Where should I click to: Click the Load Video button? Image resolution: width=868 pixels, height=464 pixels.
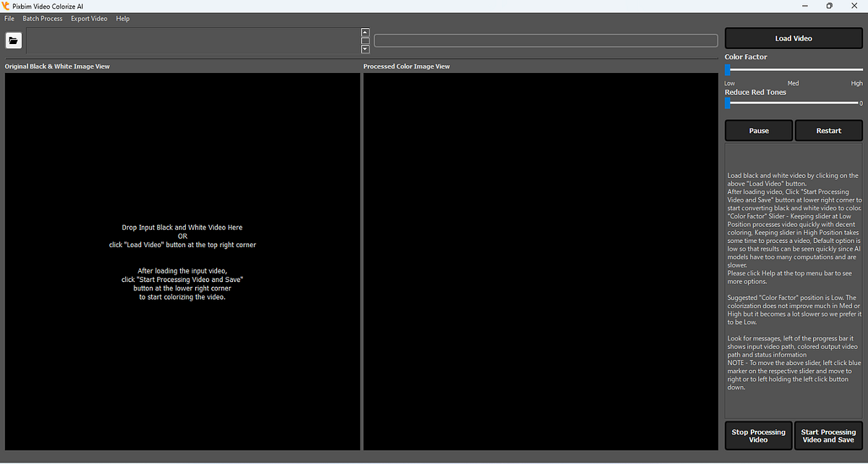point(793,38)
